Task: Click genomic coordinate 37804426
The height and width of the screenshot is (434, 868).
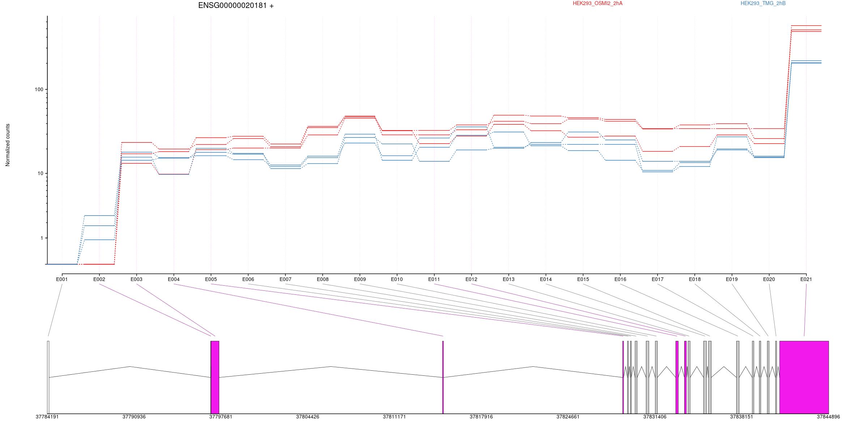Action: (307, 417)
